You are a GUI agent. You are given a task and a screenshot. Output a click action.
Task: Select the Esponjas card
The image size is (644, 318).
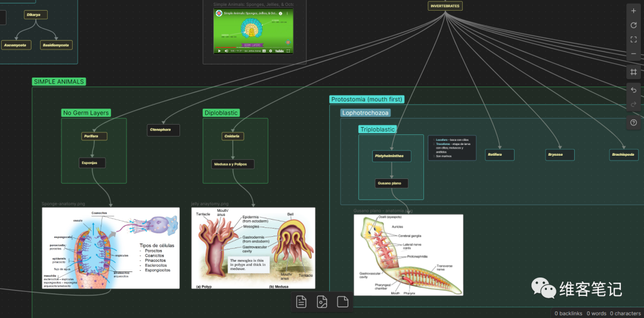point(92,163)
